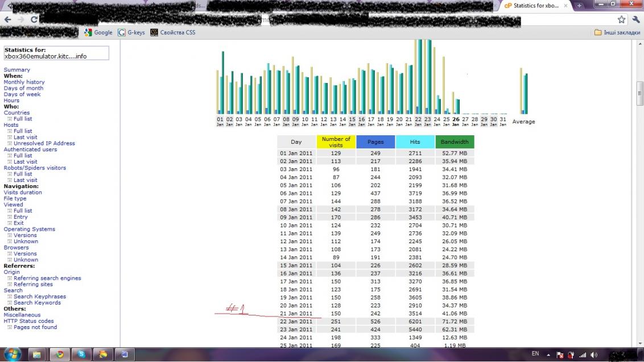The width and height of the screenshot is (644, 362).
Task: Open the G-keys bookmark
Action: pyautogui.click(x=131, y=32)
